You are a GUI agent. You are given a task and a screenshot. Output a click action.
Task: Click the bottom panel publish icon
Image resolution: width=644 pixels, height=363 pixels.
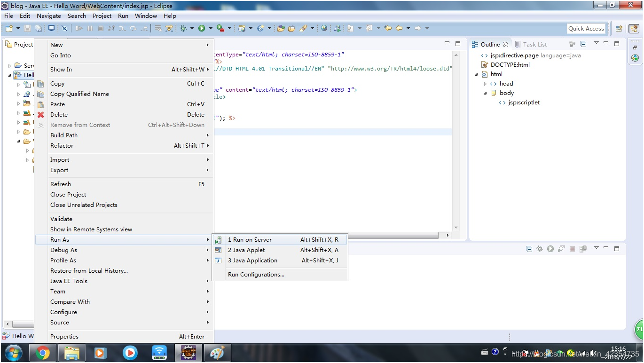pos(583,249)
